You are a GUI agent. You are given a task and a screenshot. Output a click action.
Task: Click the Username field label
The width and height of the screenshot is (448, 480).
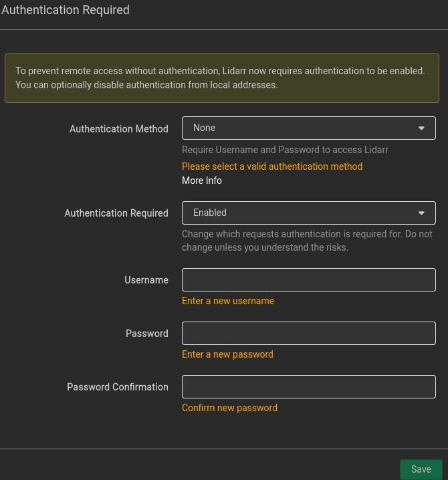coord(146,280)
